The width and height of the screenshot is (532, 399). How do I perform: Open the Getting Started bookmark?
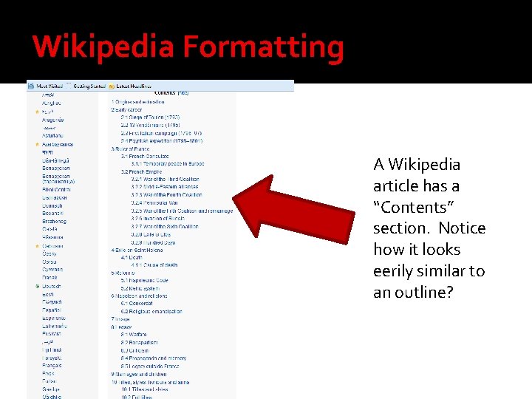click(86, 86)
